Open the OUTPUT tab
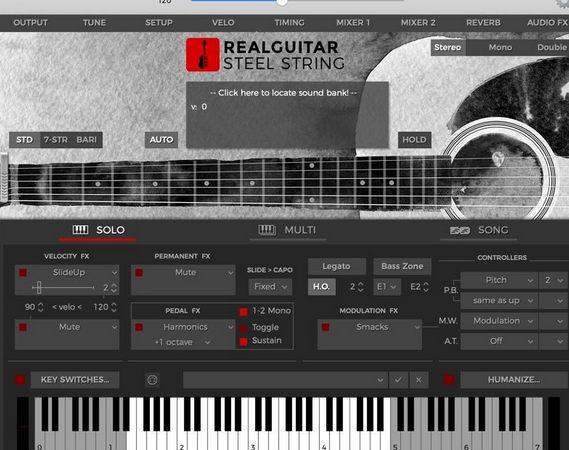The image size is (569, 450). click(30, 22)
